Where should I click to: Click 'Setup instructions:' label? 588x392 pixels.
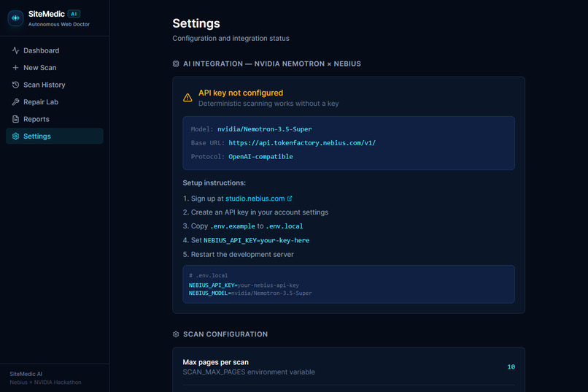point(214,182)
